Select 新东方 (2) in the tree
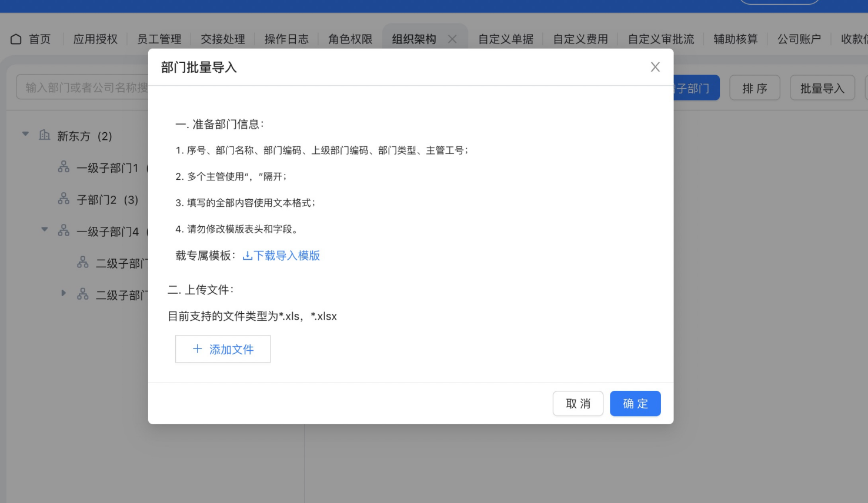The height and width of the screenshot is (503, 868). tap(85, 136)
